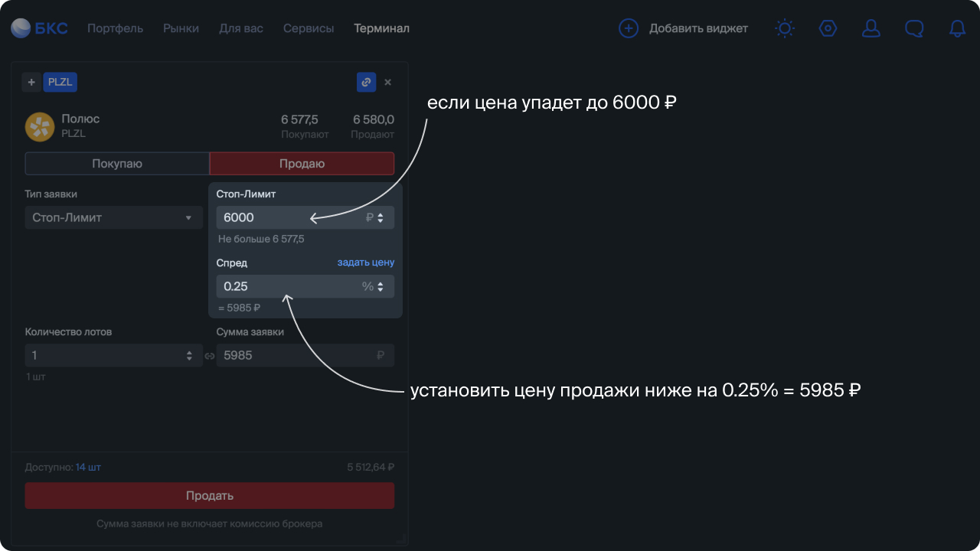Click the red Продать button
Screen dimensions: 980x551
[x=210, y=496]
